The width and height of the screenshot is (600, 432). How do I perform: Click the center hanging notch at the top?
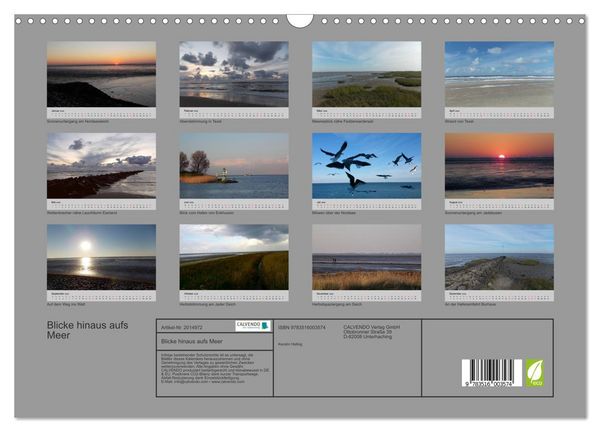[300, 21]
